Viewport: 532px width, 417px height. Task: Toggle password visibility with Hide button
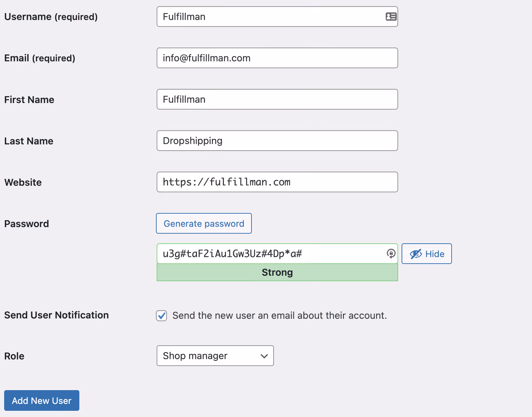pyautogui.click(x=427, y=254)
